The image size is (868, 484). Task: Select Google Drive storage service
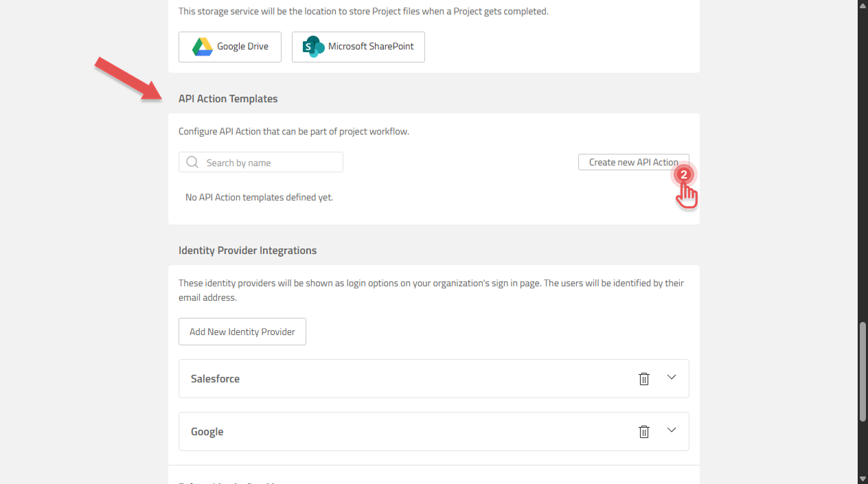[230, 47]
